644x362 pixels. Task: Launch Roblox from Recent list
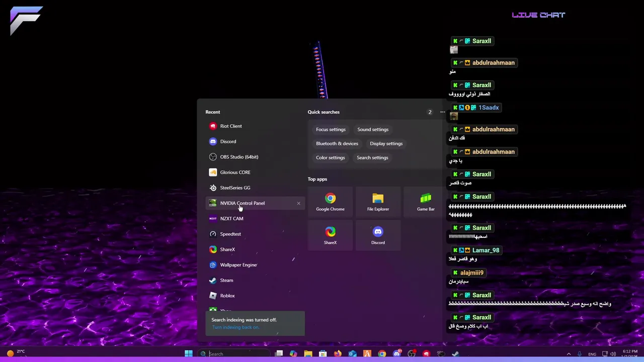coord(255,296)
